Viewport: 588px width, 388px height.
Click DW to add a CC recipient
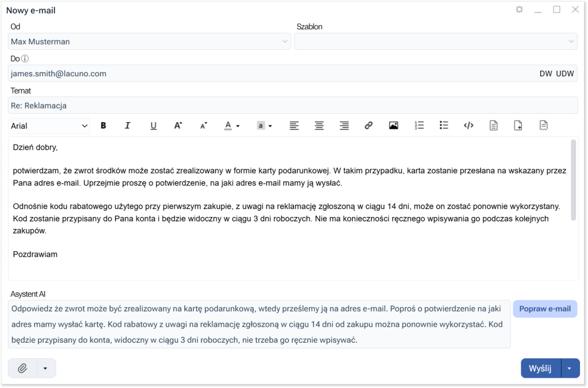pyautogui.click(x=546, y=73)
